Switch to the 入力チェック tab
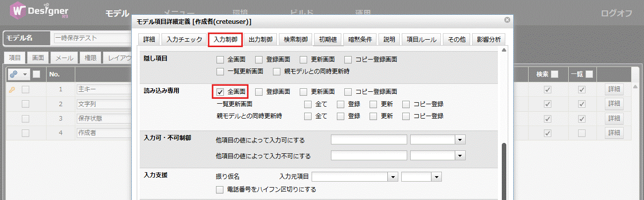Image resolution: width=644 pixels, height=200 pixels. pos(184,39)
